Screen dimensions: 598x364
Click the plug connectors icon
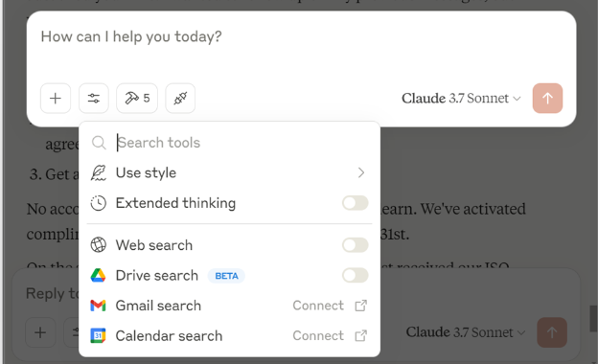click(180, 99)
